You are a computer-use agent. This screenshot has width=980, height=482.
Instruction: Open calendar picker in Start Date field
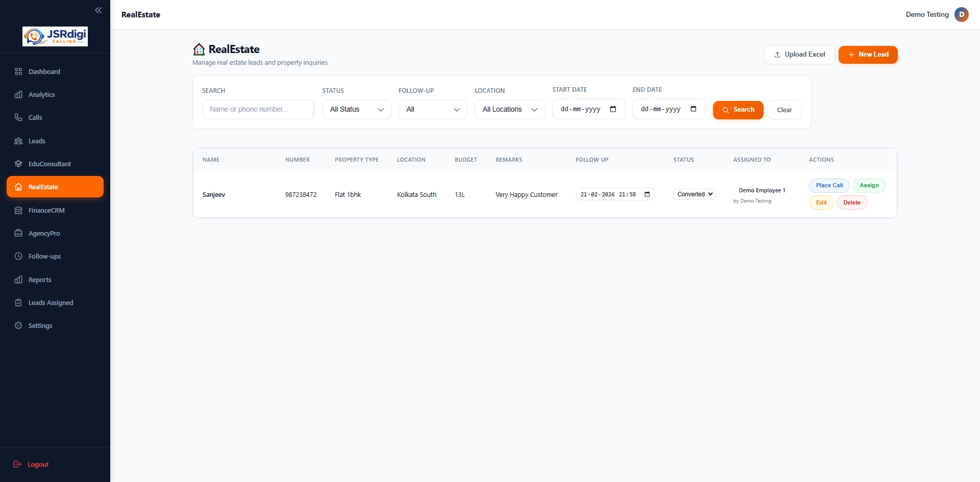click(613, 109)
